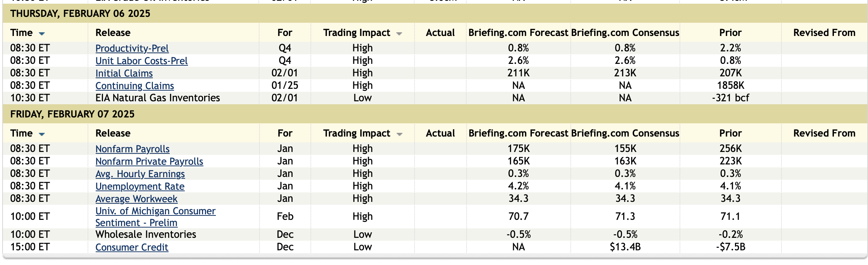Click the Friday, February 07 2025 header

click(72, 114)
